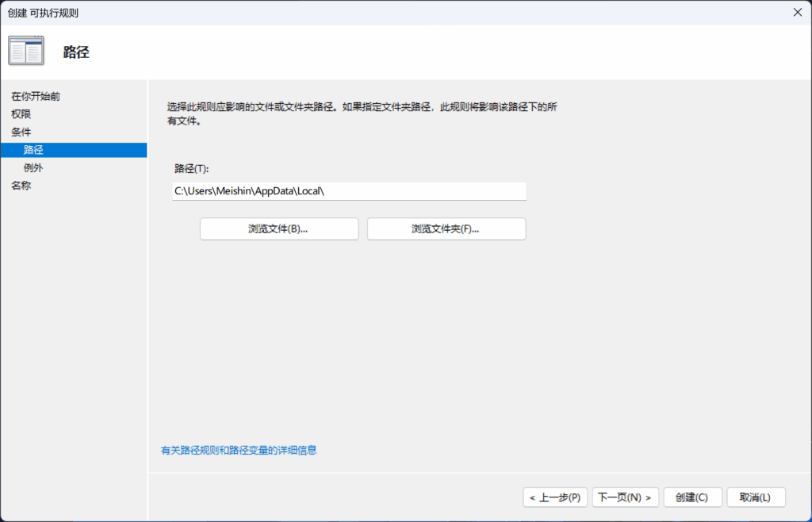Open folder picker via "浏览文件夹(F)..."
Screen dimensions: 812x522
click(x=446, y=228)
